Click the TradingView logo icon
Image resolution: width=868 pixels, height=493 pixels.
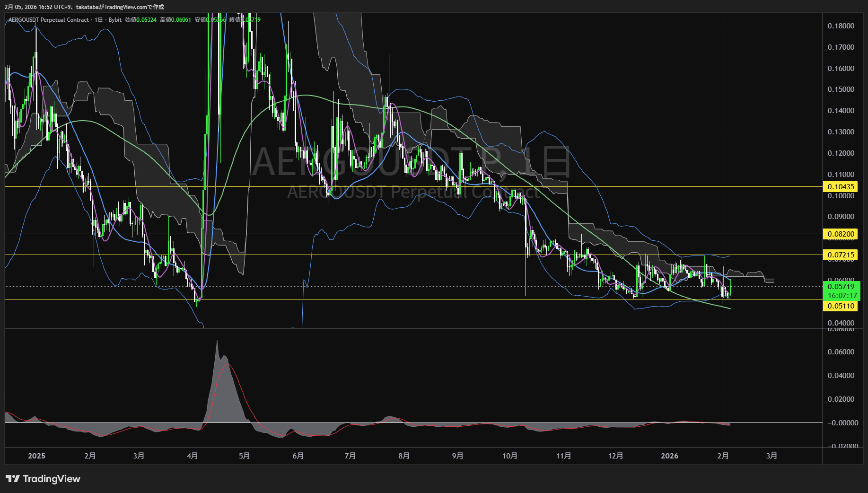[x=12, y=479]
